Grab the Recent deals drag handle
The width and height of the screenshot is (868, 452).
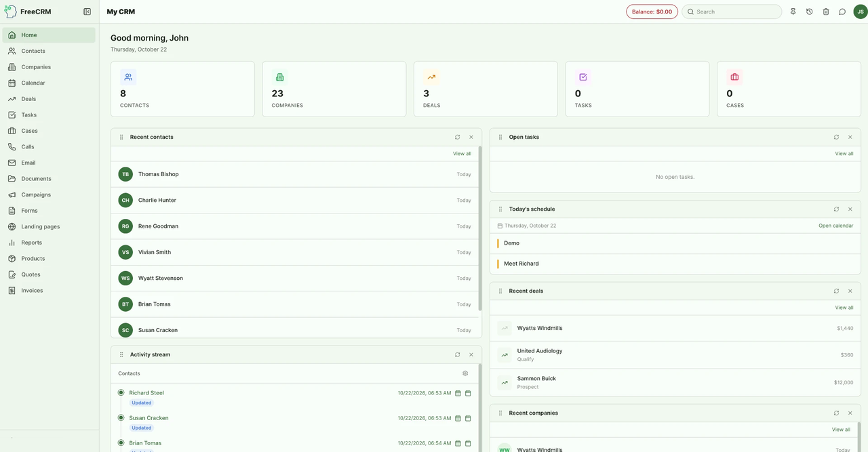tap(500, 291)
